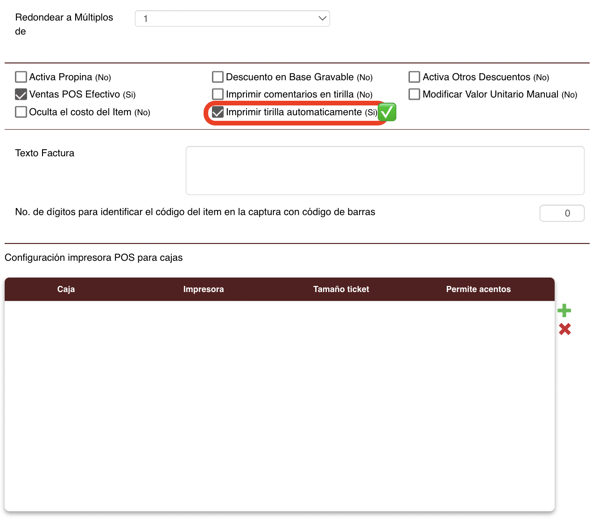Click Configuración impresora POS para cajas heading
The image size is (606, 529).
click(x=94, y=258)
